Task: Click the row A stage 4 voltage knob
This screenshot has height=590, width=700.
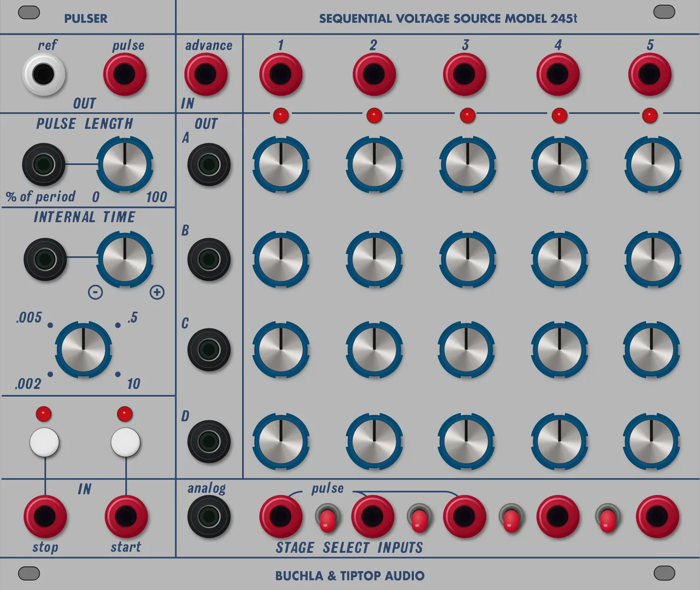Action: coord(560,164)
